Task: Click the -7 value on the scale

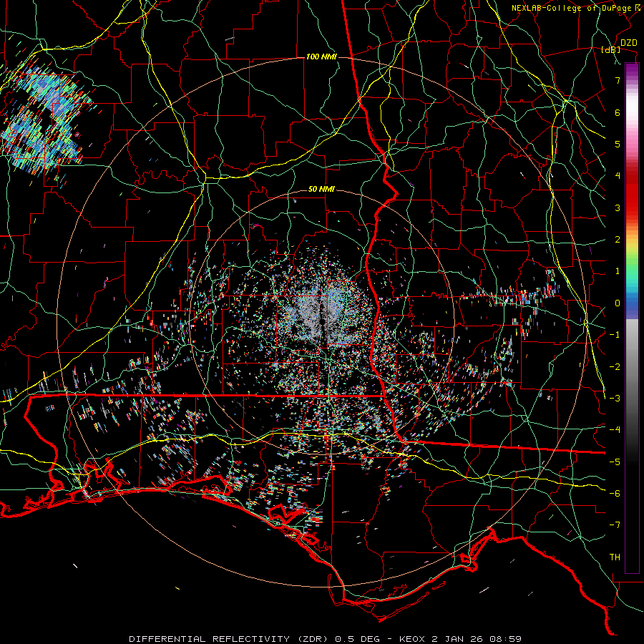Action: [x=615, y=525]
